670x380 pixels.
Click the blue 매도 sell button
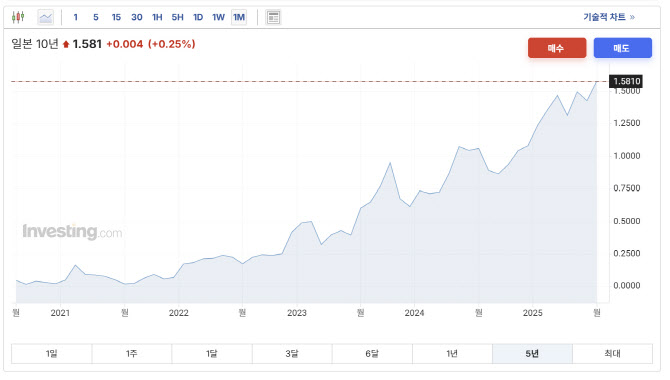pyautogui.click(x=623, y=48)
